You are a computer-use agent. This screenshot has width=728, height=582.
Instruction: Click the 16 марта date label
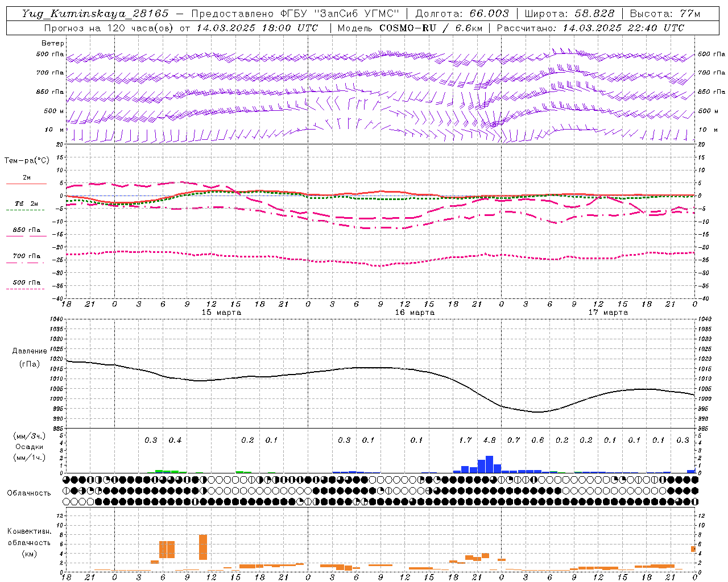415,313
